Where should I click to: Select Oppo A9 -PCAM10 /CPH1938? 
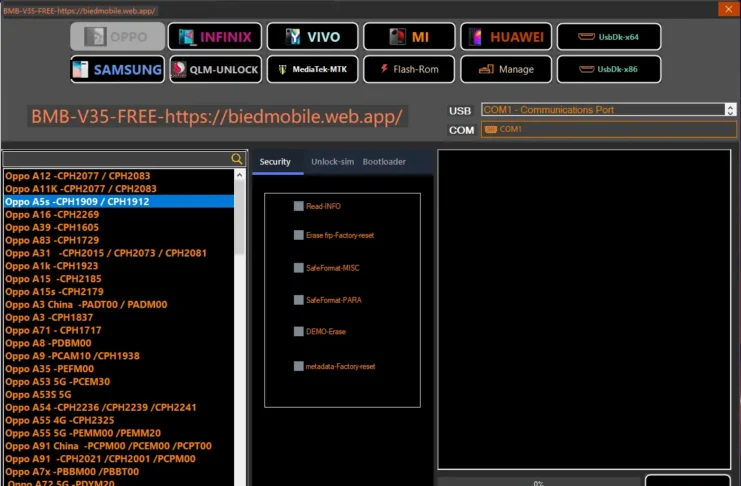pos(119,356)
